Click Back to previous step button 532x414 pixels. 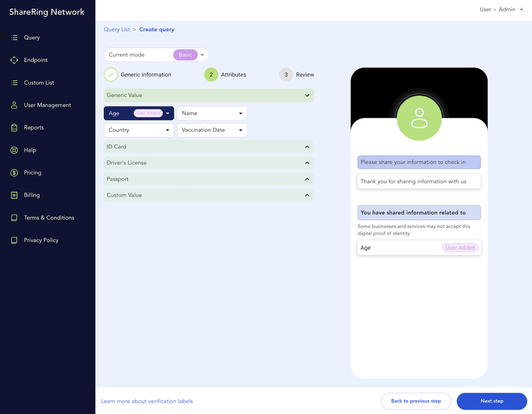(416, 401)
